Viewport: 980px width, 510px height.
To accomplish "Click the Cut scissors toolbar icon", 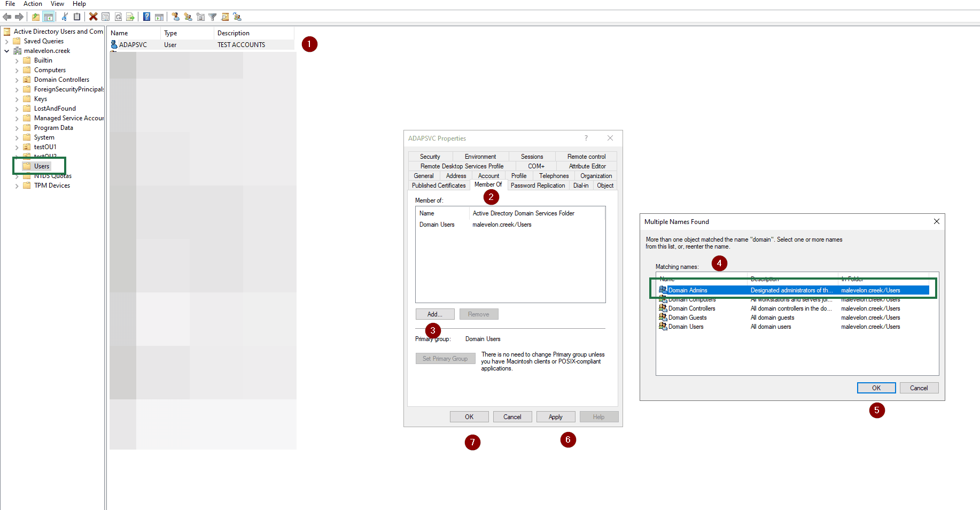I will click(x=65, y=17).
